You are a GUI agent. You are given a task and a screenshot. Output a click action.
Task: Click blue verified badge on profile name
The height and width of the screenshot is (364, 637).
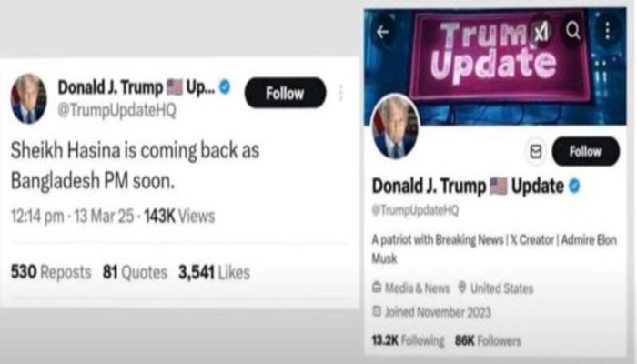[574, 186]
